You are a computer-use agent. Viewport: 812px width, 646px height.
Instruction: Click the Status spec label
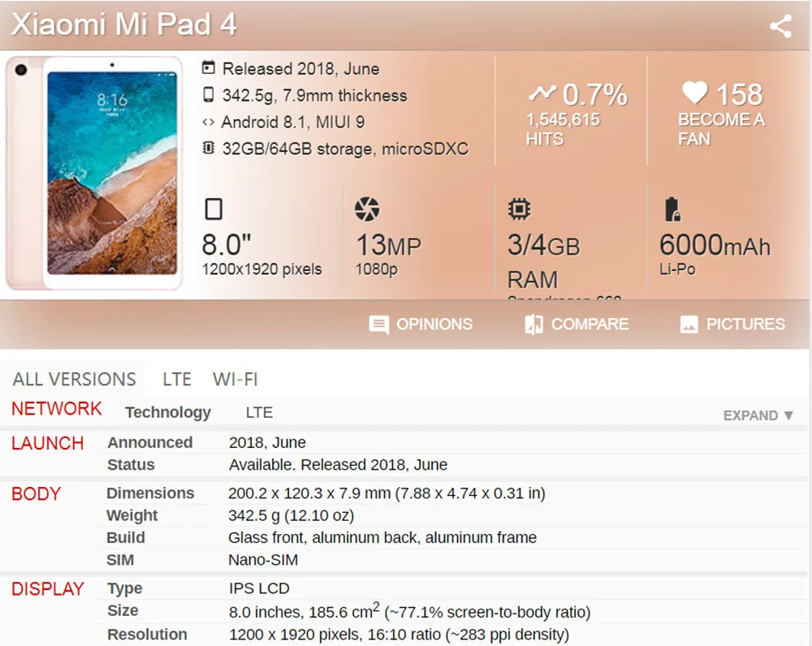pyautogui.click(x=131, y=465)
